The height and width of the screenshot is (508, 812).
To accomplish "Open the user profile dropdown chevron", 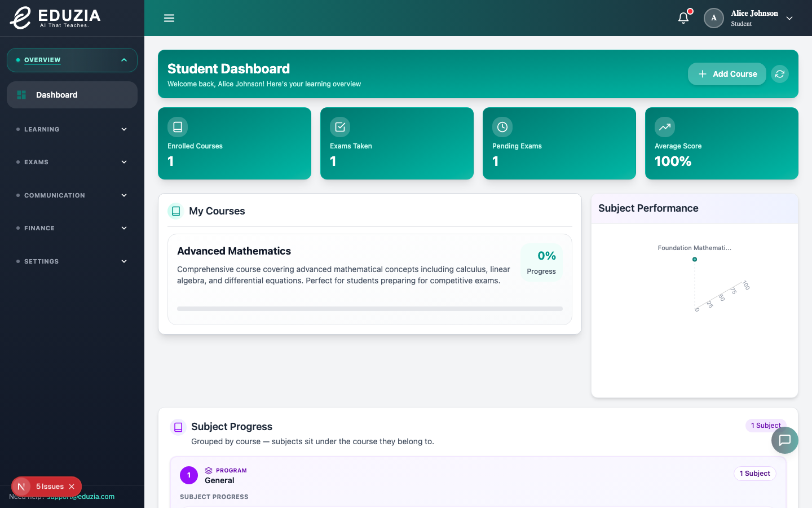I will pyautogui.click(x=789, y=18).
